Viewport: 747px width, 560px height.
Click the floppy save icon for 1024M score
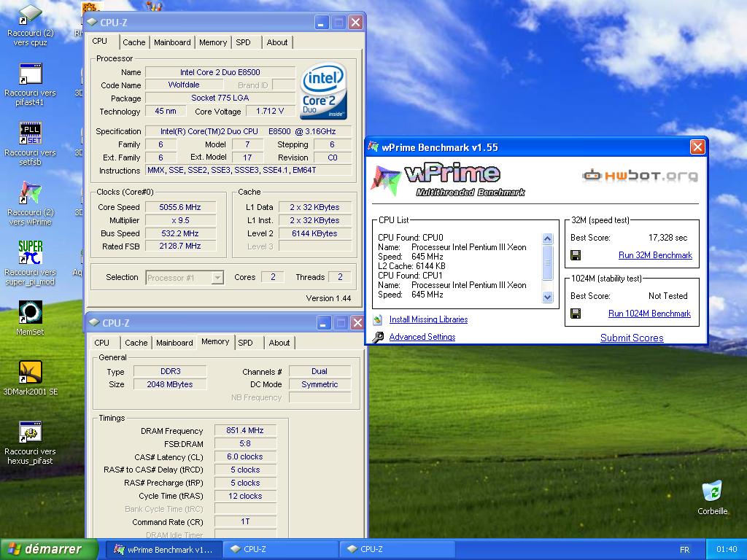point(576,314)
